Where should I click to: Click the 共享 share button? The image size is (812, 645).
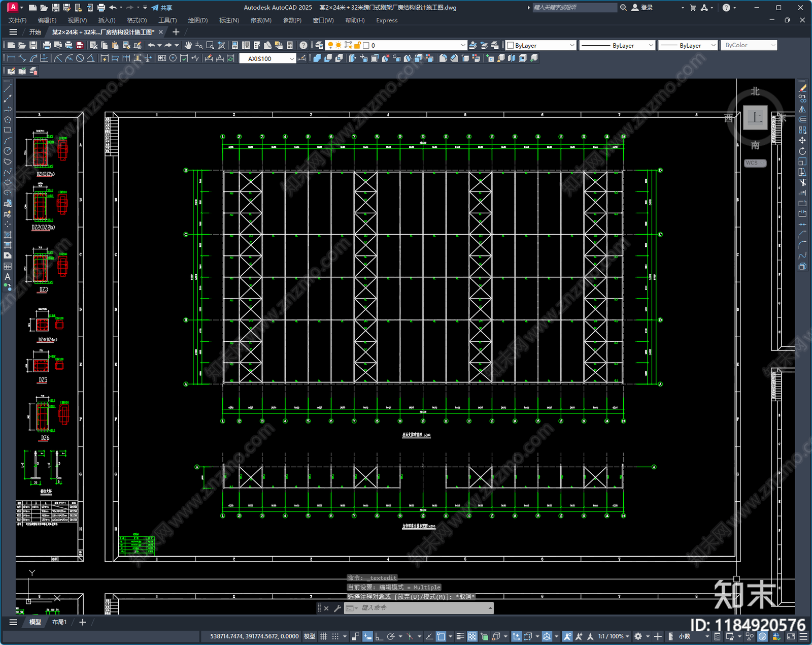[x=162, y=8]
